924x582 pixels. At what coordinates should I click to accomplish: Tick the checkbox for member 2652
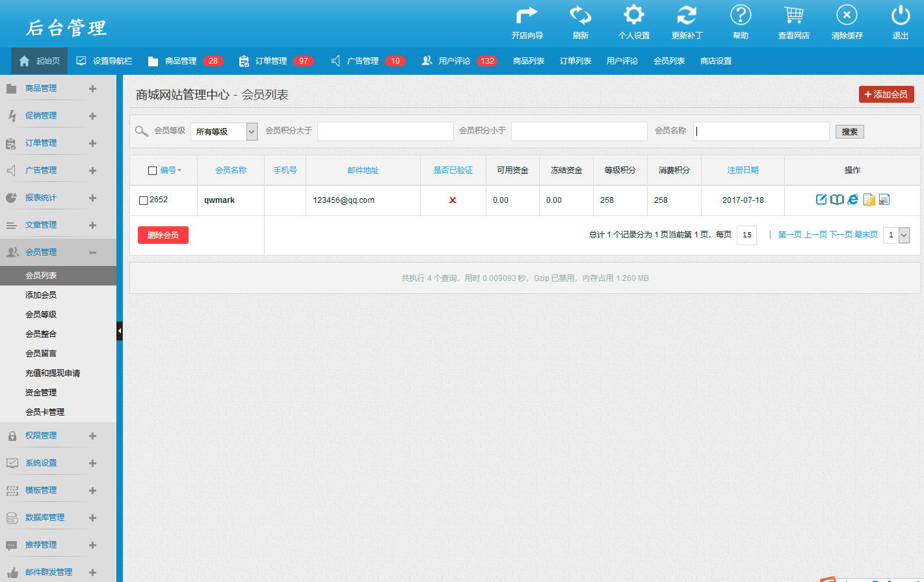143,200
